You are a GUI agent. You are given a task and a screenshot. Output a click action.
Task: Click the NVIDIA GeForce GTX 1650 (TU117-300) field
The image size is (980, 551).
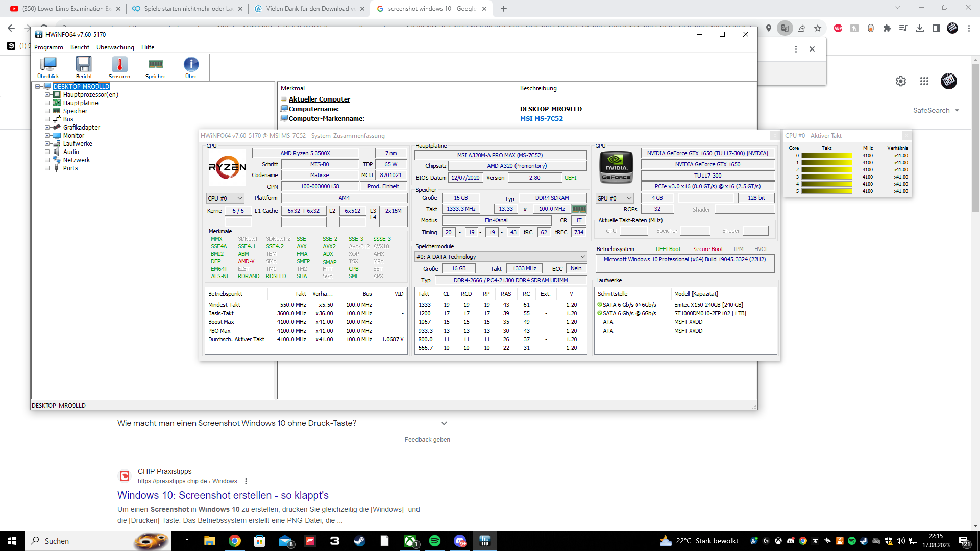[x=707, y=153]
